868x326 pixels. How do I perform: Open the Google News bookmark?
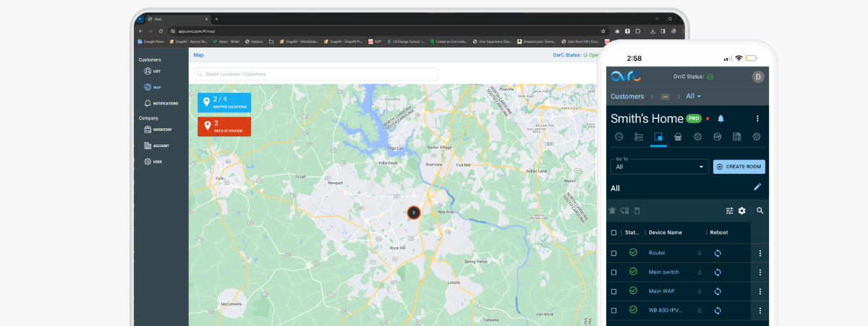pyautogui.click(x=151, y=41)
